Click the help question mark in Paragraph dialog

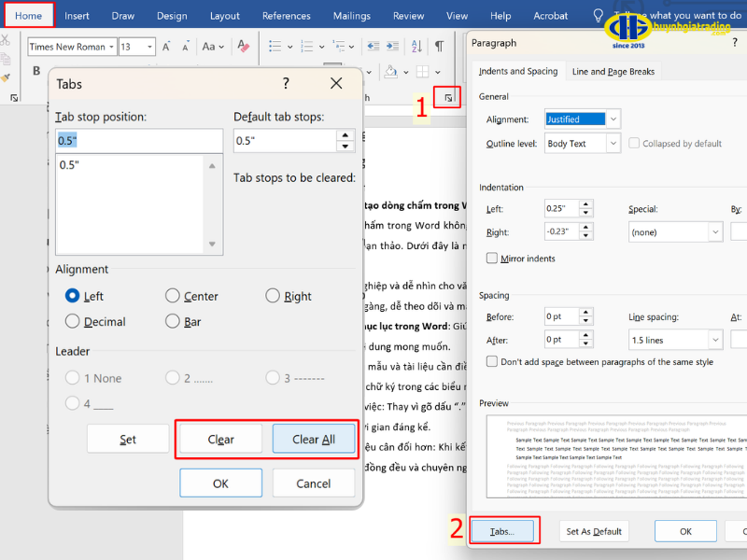734,43
